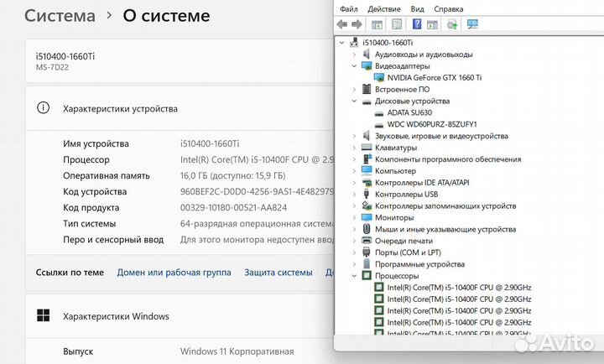The image size is (604, 364).
Task: Expand the Программные устройства category
Action: click(x=354, y=264)
